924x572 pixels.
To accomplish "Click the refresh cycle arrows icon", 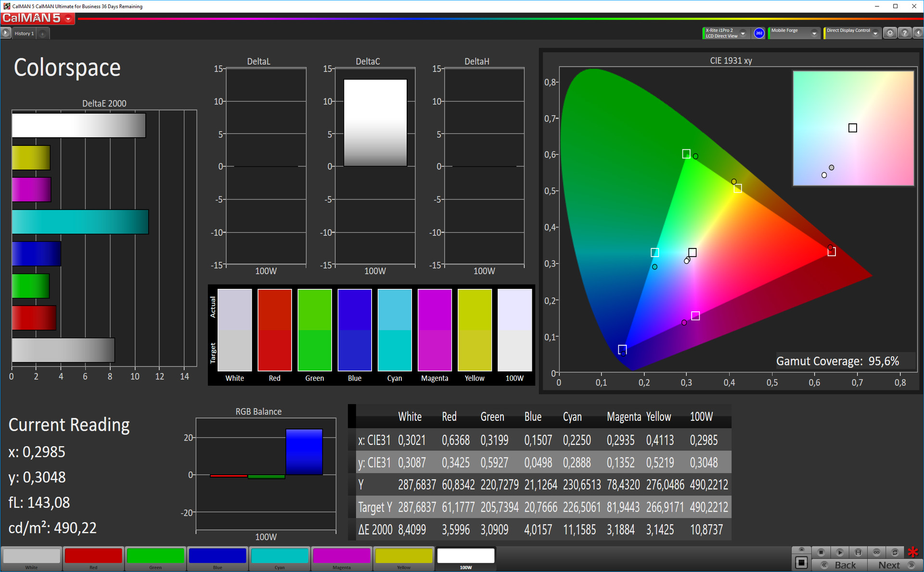I will (895, 552).
